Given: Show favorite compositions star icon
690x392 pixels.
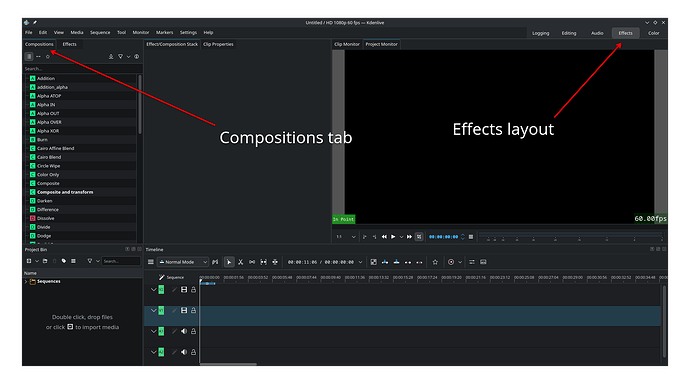Looking at the screenshot, I should [48, 56].
